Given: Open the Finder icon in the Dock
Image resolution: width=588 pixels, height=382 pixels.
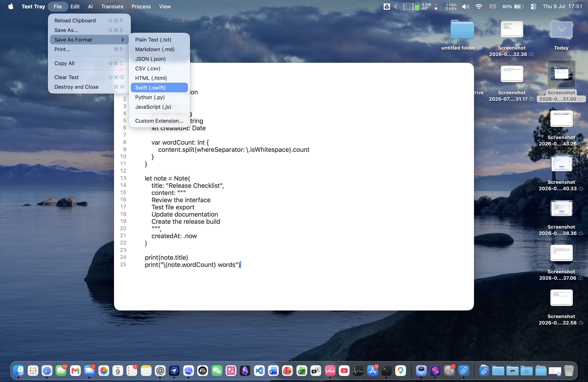Looking at the screenshot, I should click(x=19, y=370).
